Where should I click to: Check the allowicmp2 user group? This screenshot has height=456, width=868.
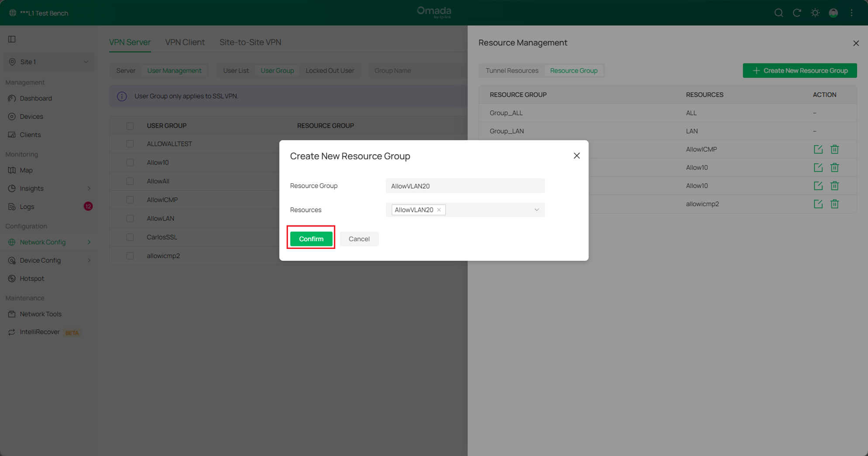(130, 256)
